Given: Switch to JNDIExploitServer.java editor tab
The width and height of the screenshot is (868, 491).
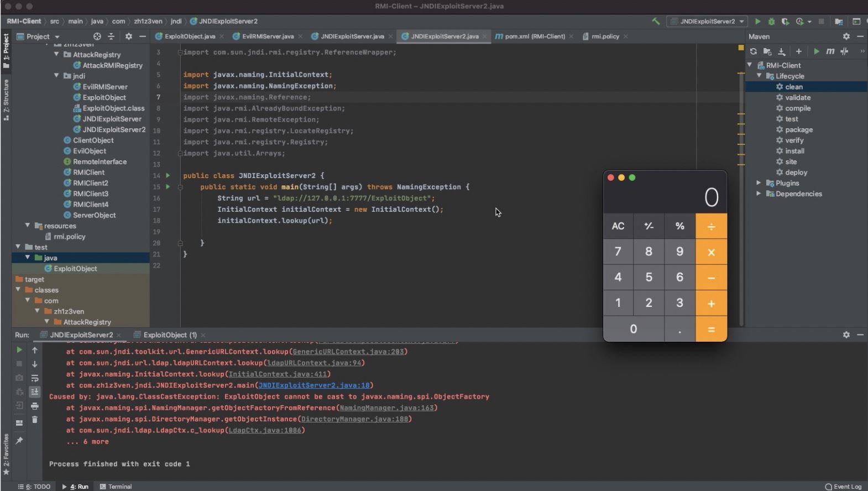Looking at the screenshot, I should coord(352,36).
